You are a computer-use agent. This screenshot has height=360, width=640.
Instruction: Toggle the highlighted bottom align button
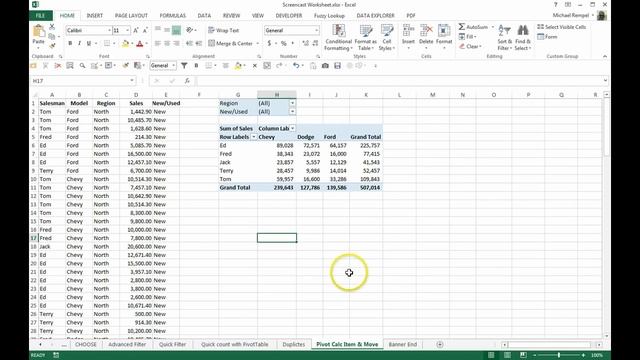tap(176, 30)
